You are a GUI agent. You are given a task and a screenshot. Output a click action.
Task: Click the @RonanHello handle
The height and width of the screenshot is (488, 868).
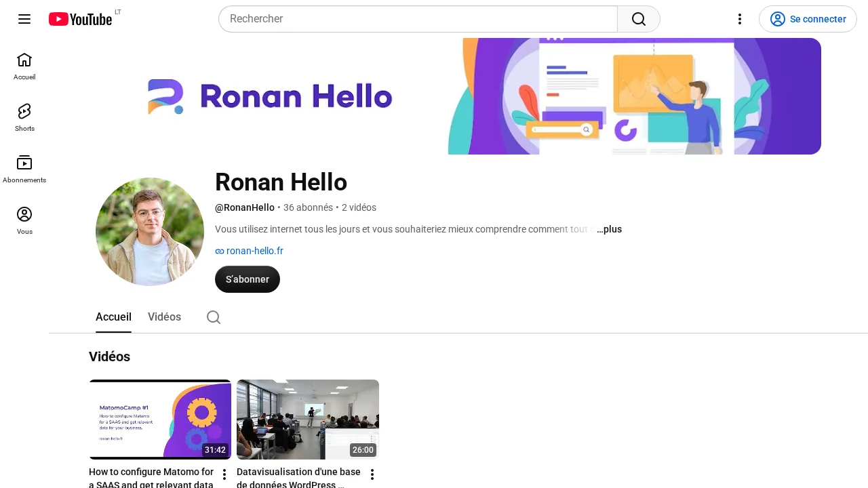[x=245, y=207]
